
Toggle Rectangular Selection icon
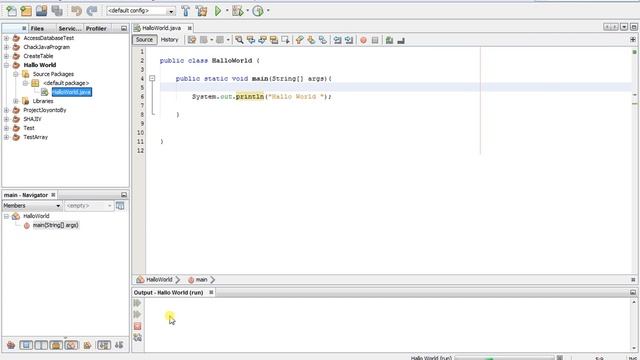click(x=285, y=40)
